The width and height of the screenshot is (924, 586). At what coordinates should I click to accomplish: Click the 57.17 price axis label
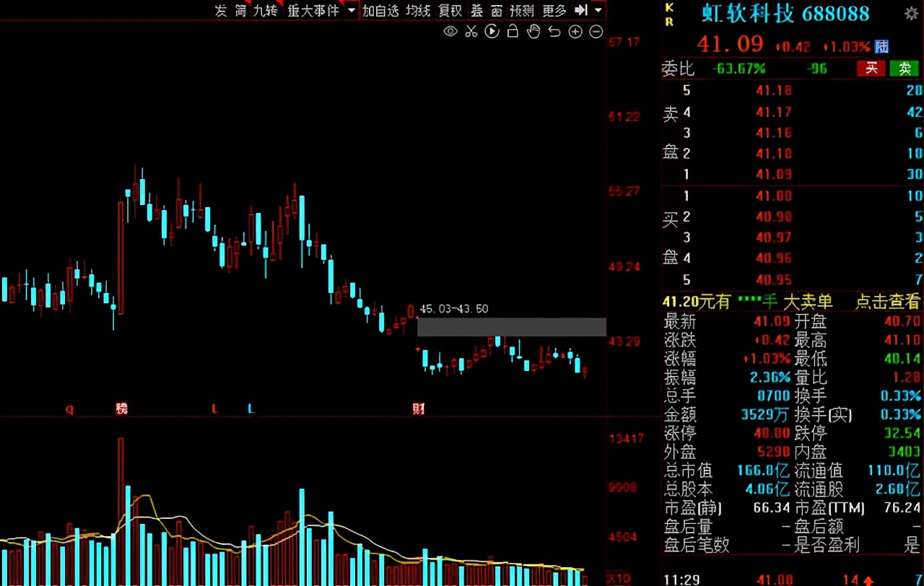click(624, 43)
